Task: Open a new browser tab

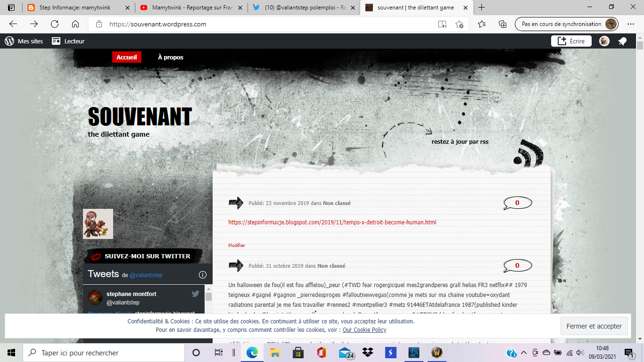Action: [481, 8]
